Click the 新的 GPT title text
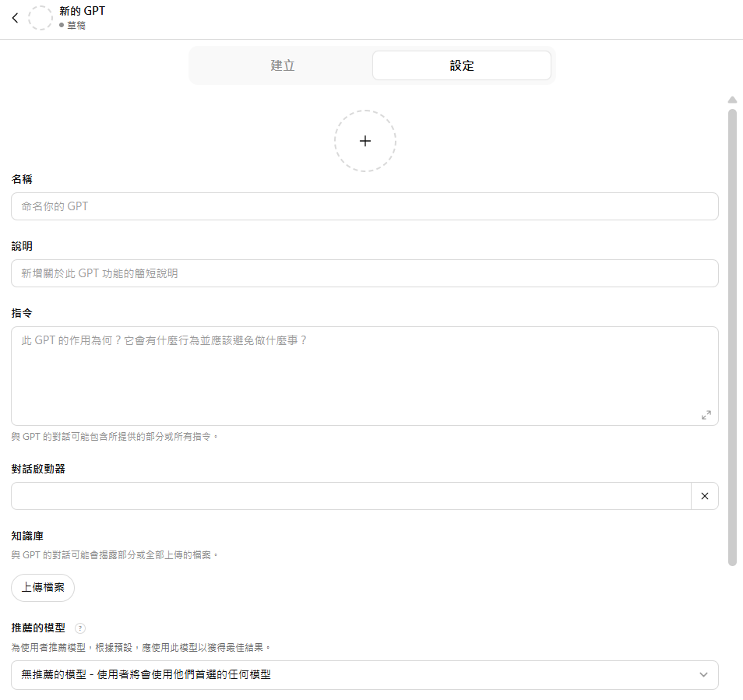Image resolution: width=743 pixels, height=700 pixels. [82, 11]
